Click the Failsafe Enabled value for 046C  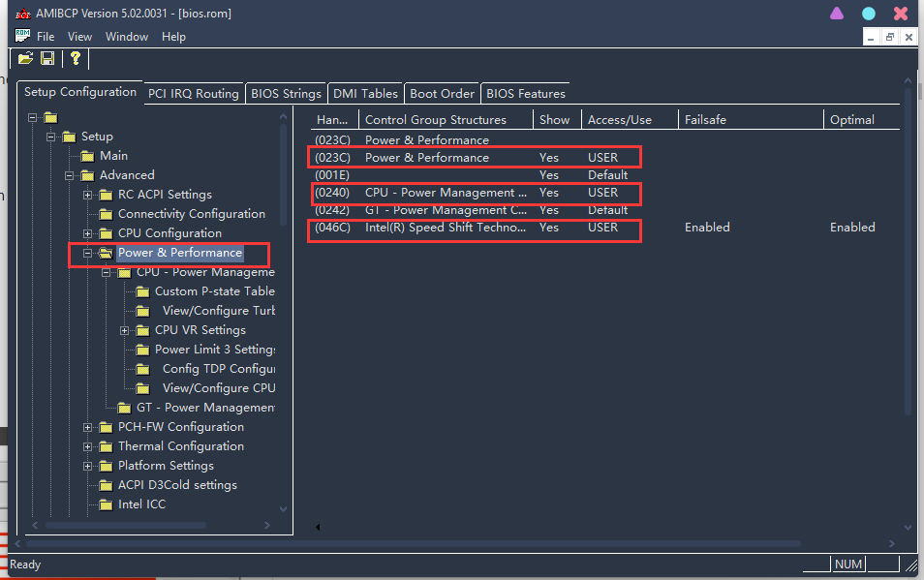tap(707, 228)
